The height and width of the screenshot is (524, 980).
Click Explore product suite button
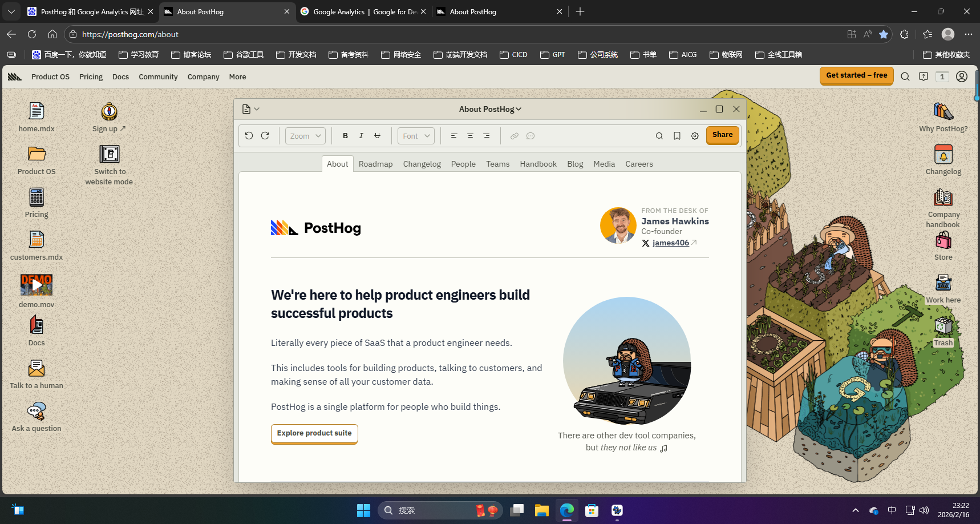314,433
